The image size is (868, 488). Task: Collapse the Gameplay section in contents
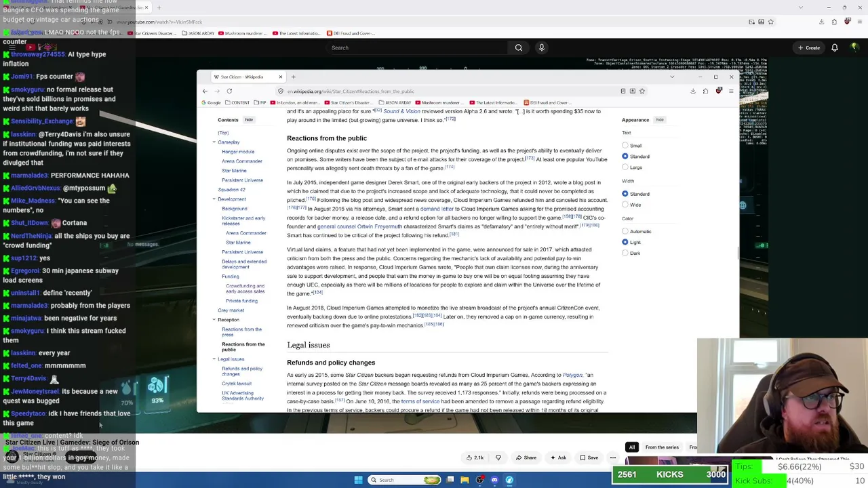tap(214, 142)
